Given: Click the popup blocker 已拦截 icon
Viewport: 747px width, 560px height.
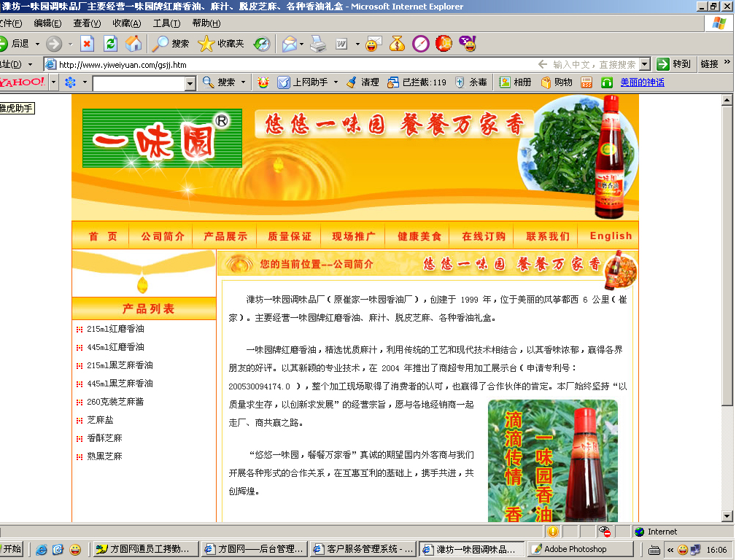Looking at the screenshot, I should pyautogui.click(x=393, y=82).
